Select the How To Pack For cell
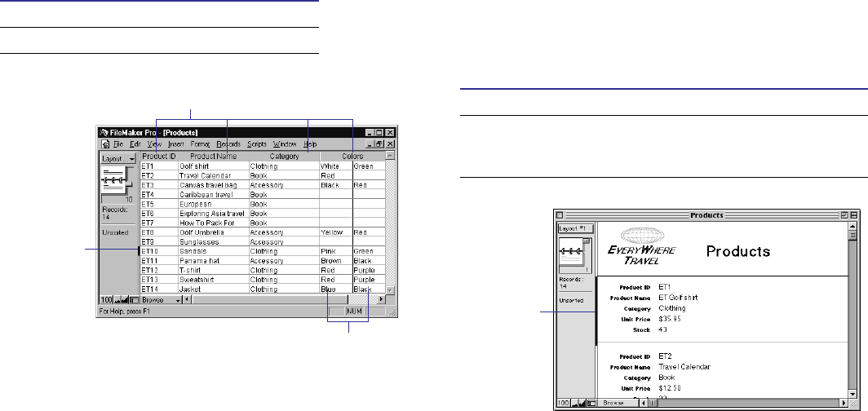 [x=214, y=223]
